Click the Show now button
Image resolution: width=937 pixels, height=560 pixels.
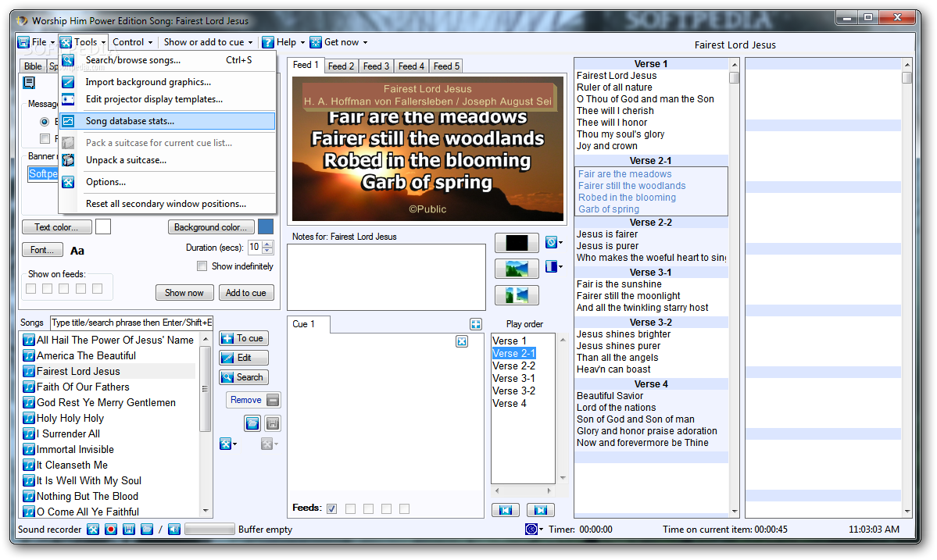[x=184, y=293]
